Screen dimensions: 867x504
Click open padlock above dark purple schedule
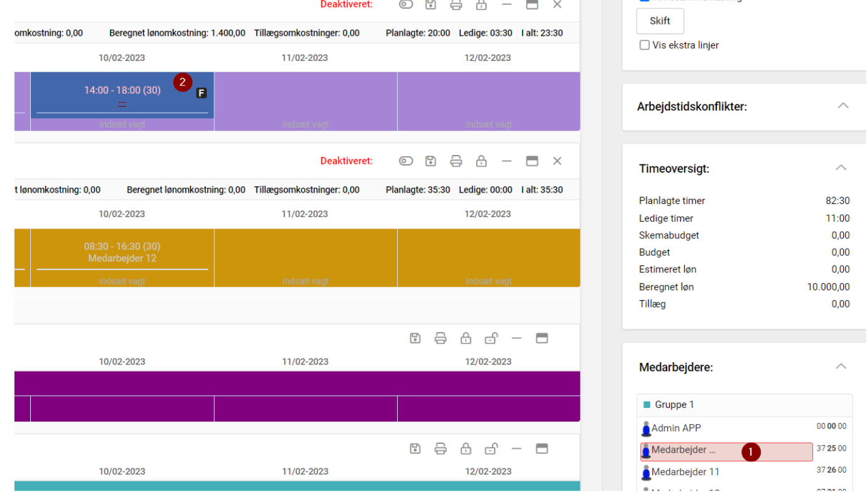pos(491,338)
